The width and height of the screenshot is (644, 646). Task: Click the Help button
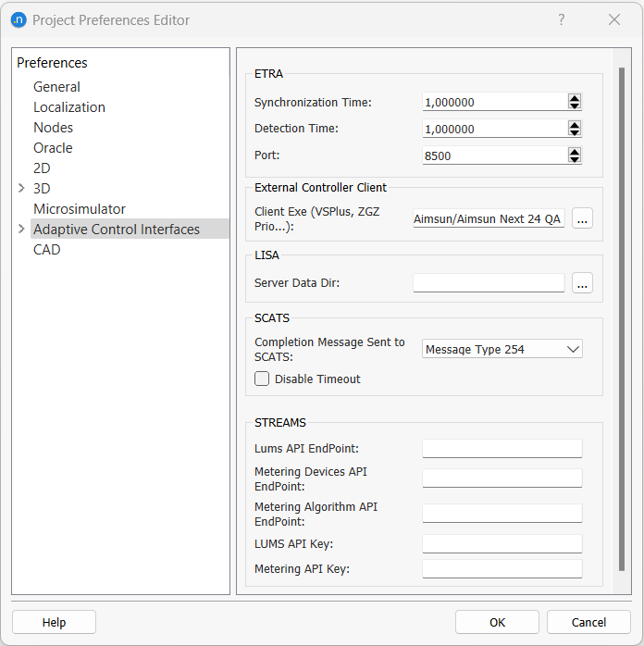[54, 622]
